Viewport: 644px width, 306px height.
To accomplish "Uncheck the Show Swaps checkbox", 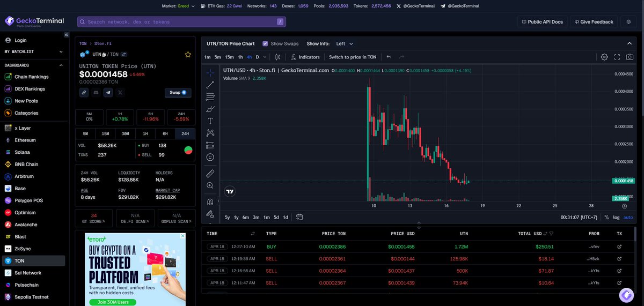I will [x=265, y=43].
